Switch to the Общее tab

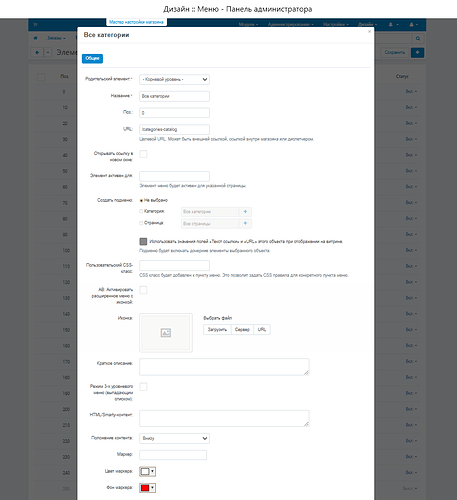pos(92,58)
